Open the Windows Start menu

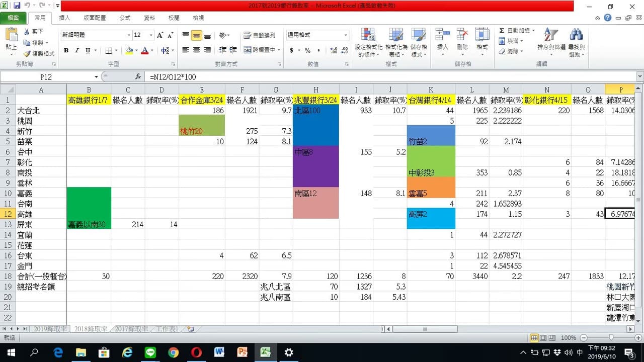11,352
